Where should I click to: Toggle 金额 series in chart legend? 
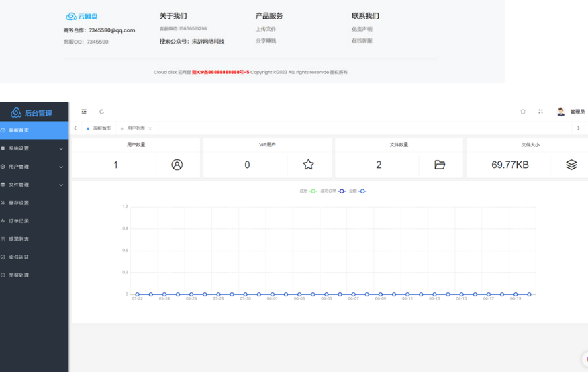point(358,191)
